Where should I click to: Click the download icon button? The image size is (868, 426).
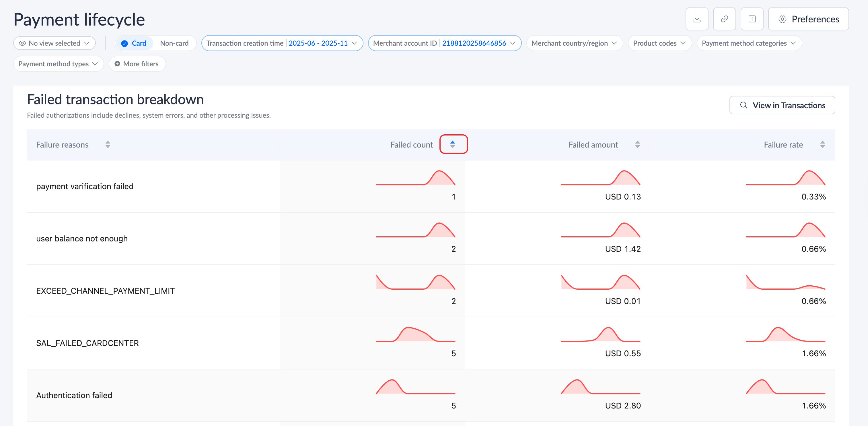pyautogui.click(x=696, y=19)
